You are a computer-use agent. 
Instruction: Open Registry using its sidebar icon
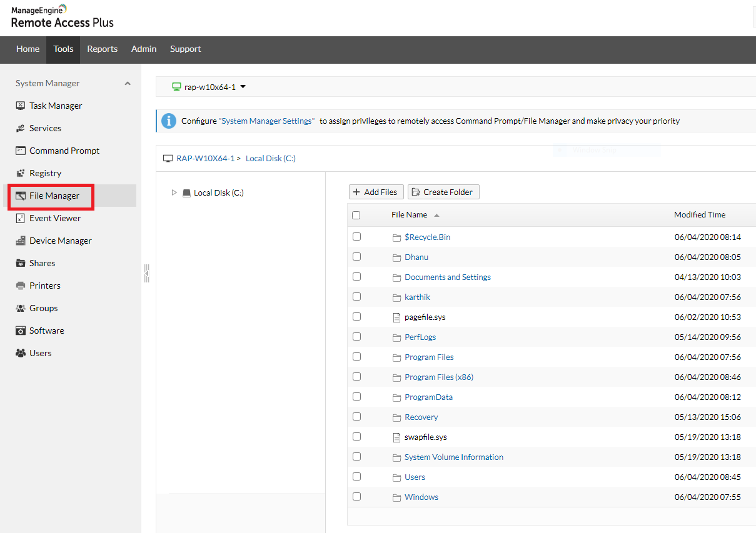pyautogui.click(x=20, y=173)
